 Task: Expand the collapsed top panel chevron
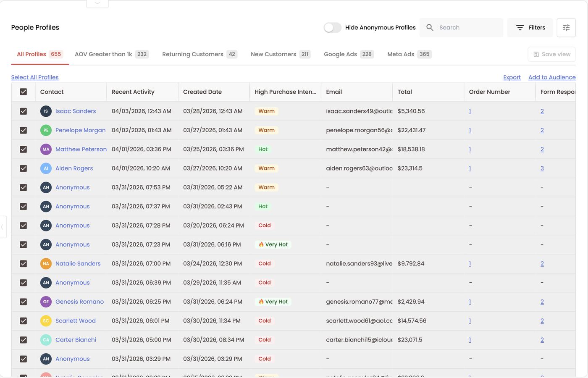97,3
